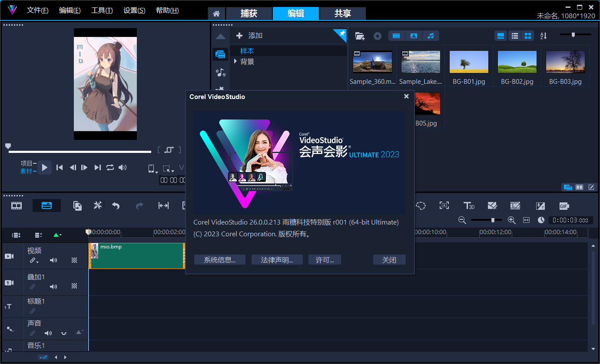Collapse the library navigation up arrow

click(x=221, y=36)
